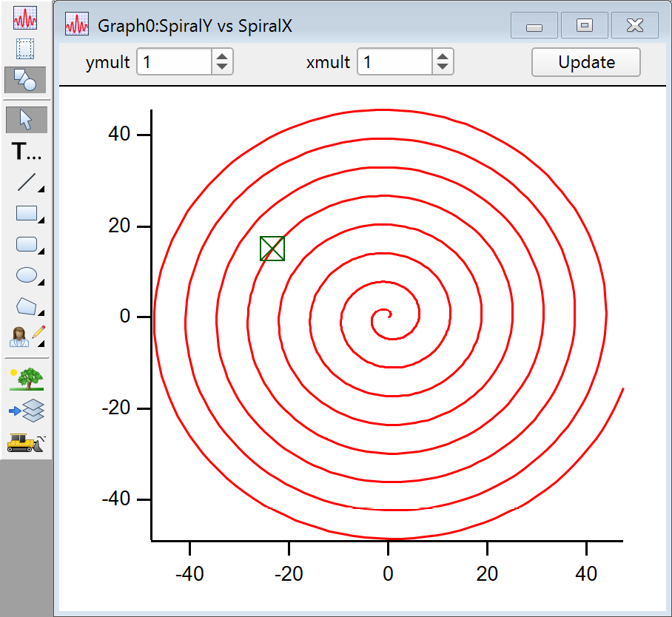Click the bulldozer mover tool
672x617 pixels.
tap(26, 442)
